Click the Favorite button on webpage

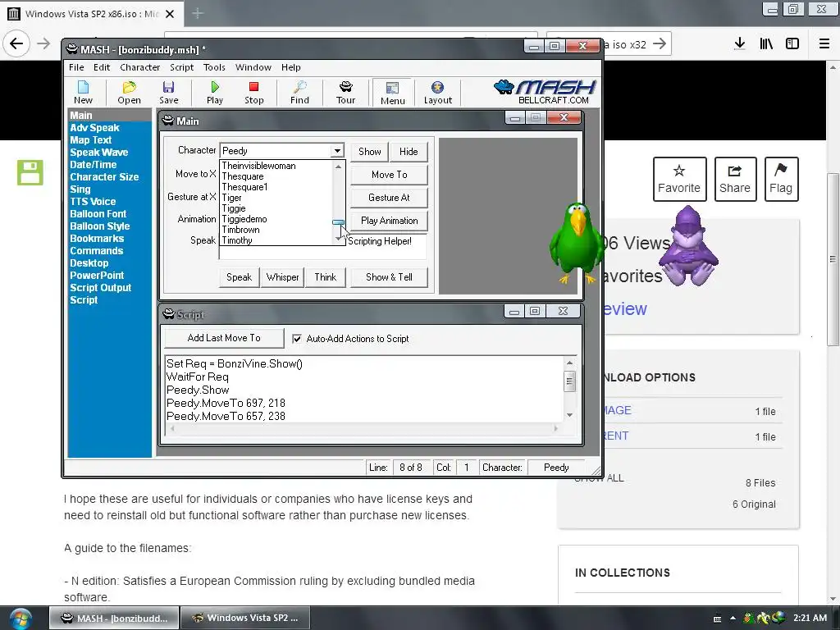[x=678, y=179]
